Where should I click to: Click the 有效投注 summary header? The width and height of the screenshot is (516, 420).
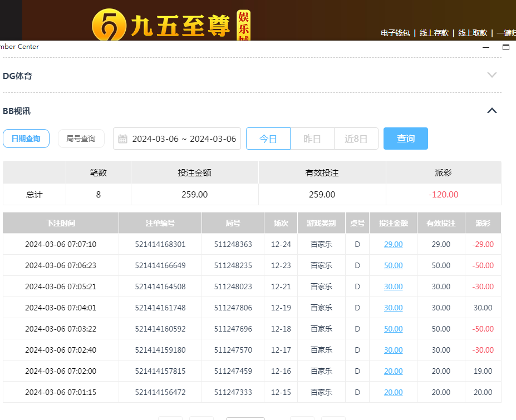(322, 172)
